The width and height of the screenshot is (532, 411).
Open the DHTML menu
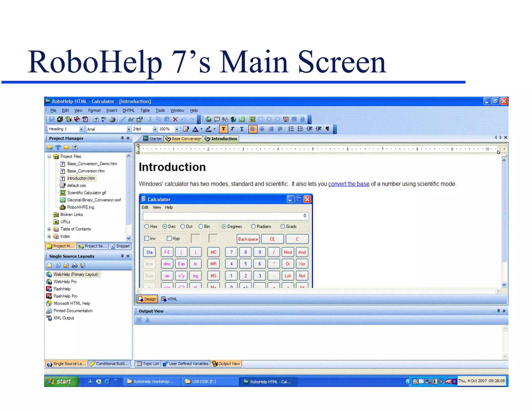point(129,110)
